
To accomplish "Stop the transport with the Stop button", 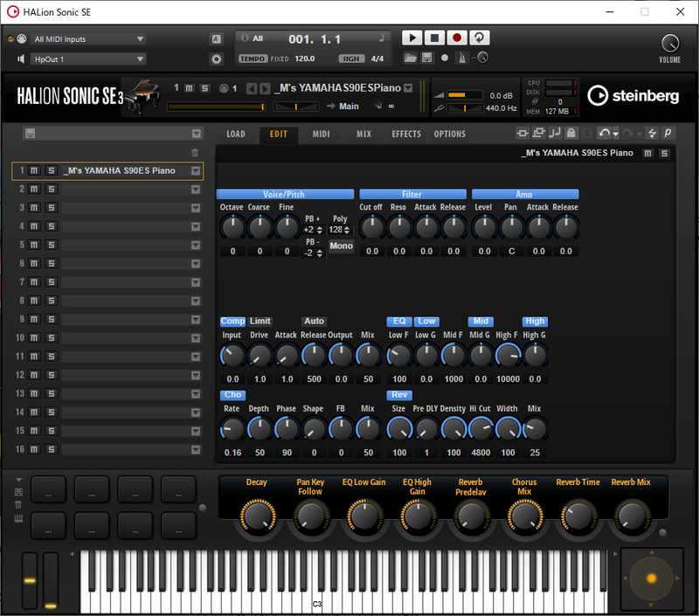I will coord(434,38).
